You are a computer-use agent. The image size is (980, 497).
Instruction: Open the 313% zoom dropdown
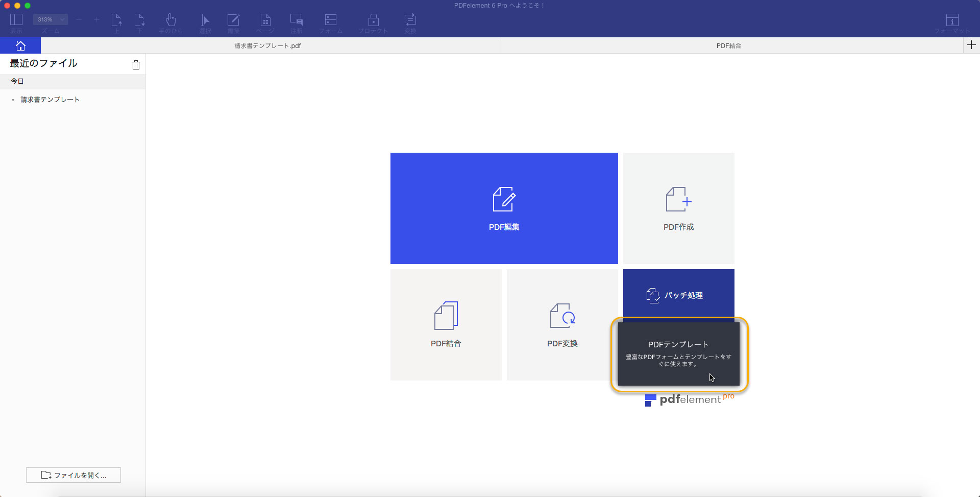point(51,19)
